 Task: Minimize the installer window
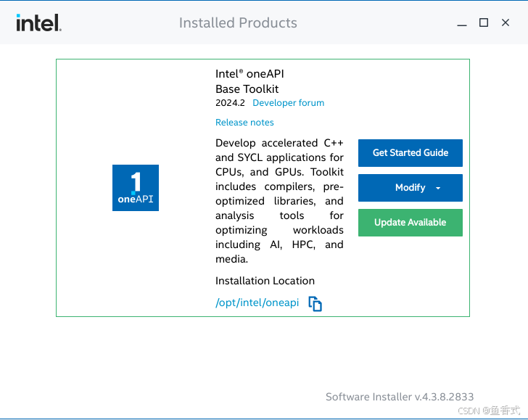(x=462, y=24)
